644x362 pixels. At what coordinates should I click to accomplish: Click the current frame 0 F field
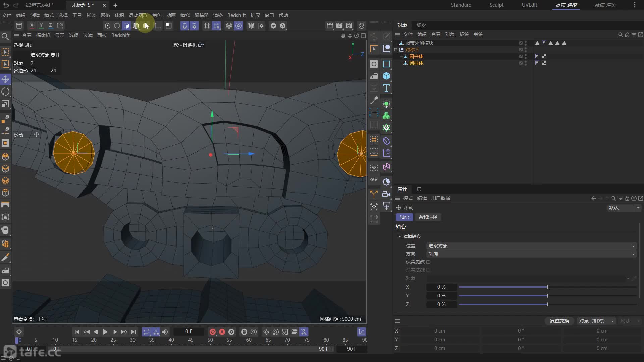(189, 331)
